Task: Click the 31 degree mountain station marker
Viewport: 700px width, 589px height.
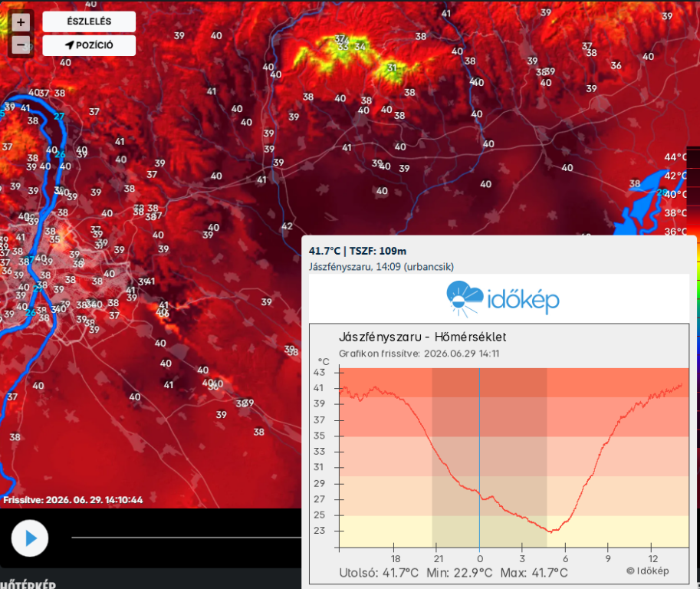Action: point(392,67)
